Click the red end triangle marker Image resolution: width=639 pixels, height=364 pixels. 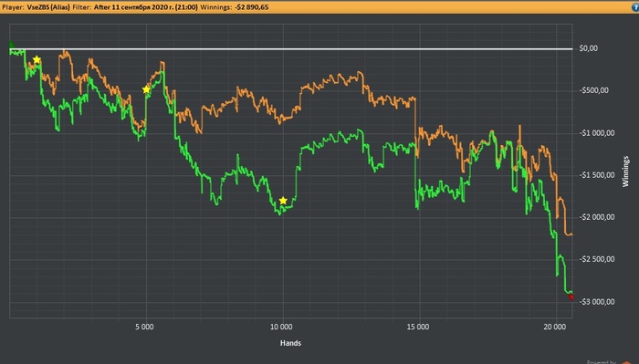click(571, 297)
